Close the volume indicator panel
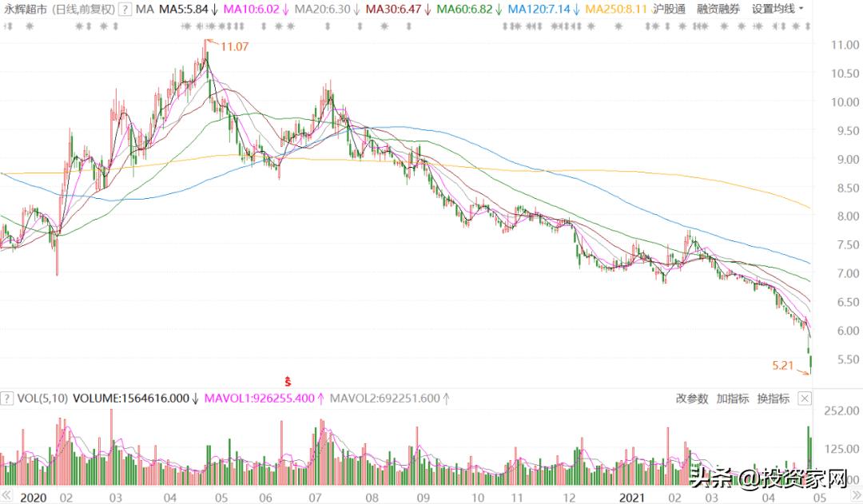Screen dimensions: 863x504 [x=805, y=399]
